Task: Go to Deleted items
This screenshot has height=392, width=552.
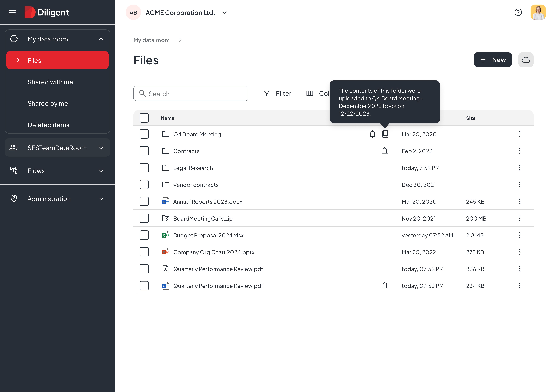Action: pos(48,125)
